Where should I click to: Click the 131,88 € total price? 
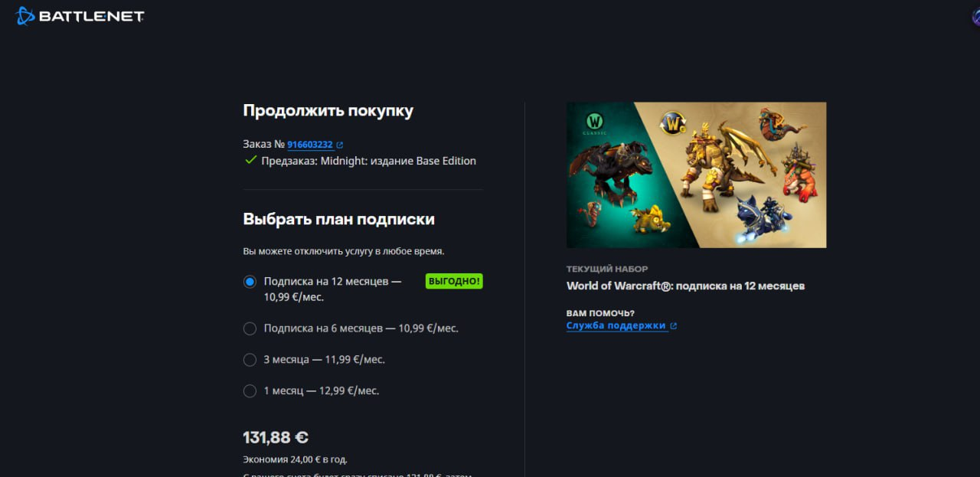276,437
